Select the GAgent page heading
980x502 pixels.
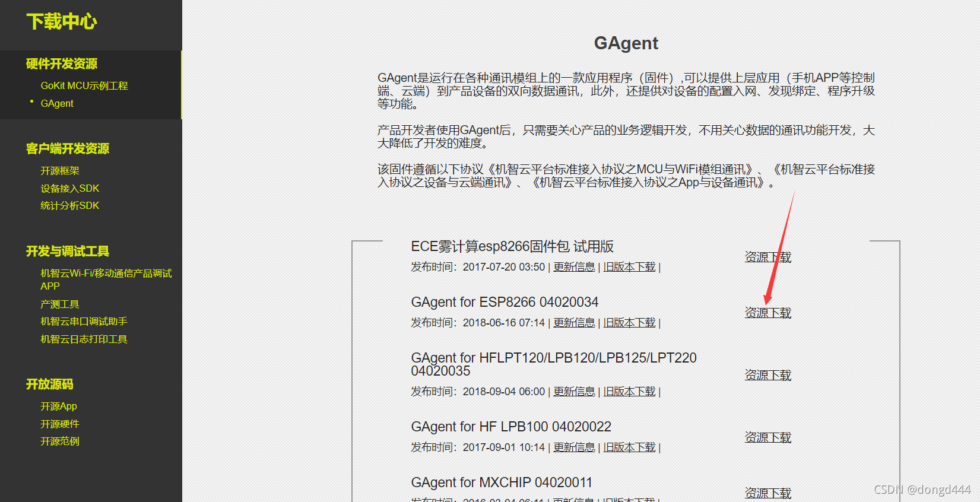626,43
